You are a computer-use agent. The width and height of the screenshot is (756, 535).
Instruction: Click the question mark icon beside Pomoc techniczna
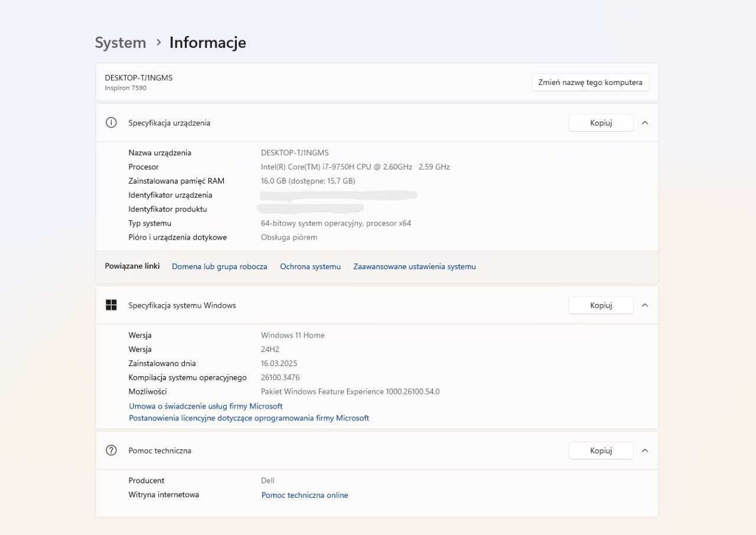click(x=111, y=451)
